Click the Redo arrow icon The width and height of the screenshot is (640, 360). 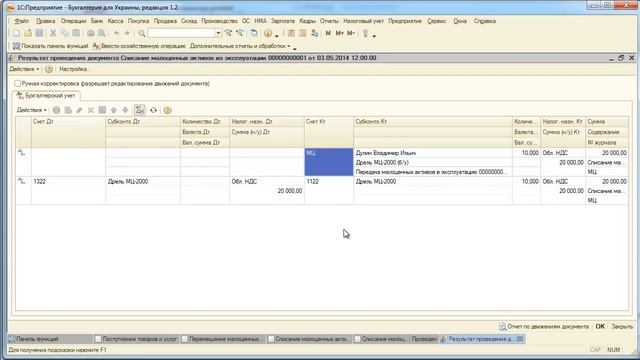[x=127, y=33]
